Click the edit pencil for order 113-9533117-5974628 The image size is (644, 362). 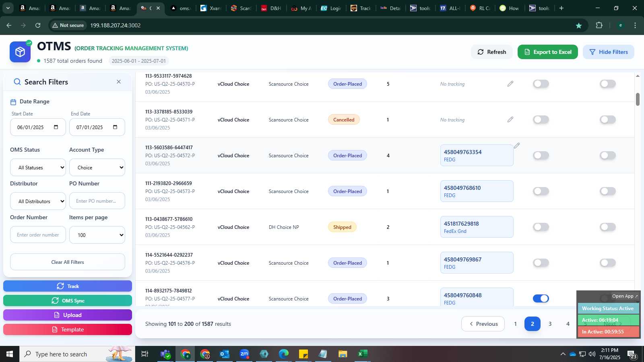tap(510, 84)
